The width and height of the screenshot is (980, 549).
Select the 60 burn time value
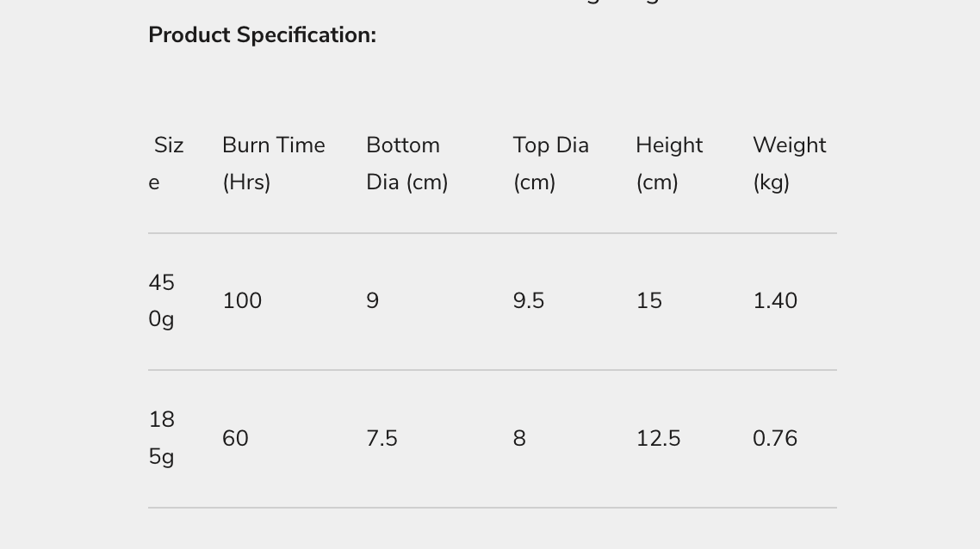coord(235,439)
